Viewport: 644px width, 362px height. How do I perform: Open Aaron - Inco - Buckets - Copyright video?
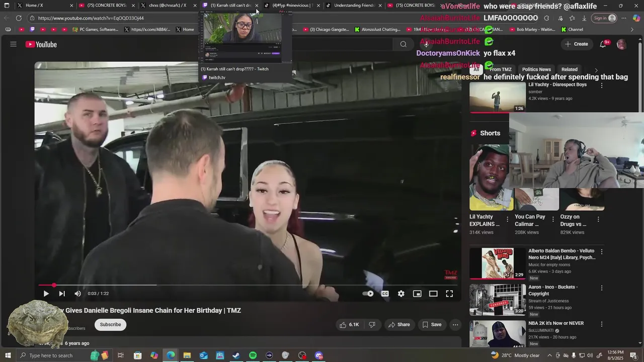[498, 299]
